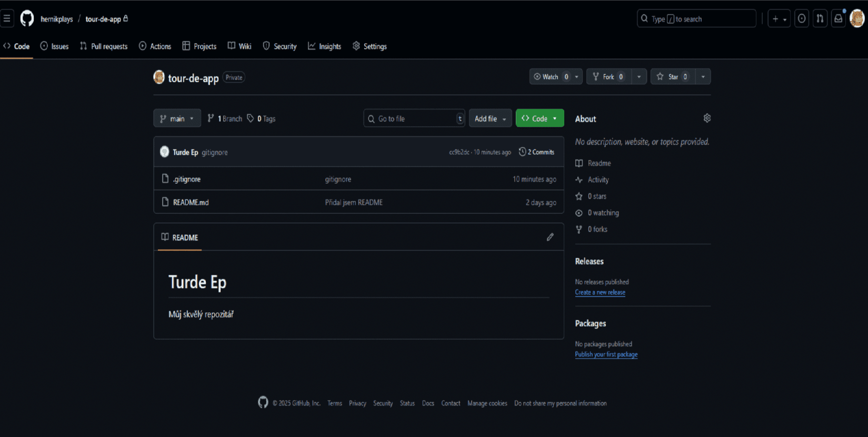The image size is (868, 437).
Task: Open the create new plus dropdown
Action: [x=779, y=19]
